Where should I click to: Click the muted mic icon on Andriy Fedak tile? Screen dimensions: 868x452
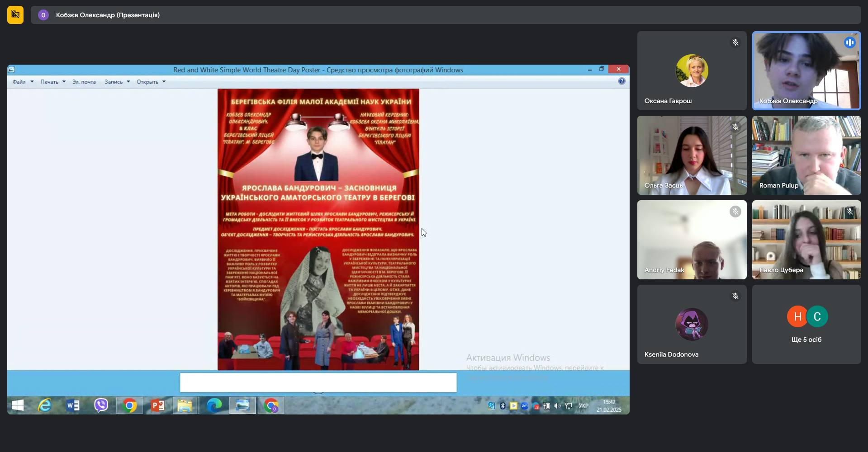point(735,212)
